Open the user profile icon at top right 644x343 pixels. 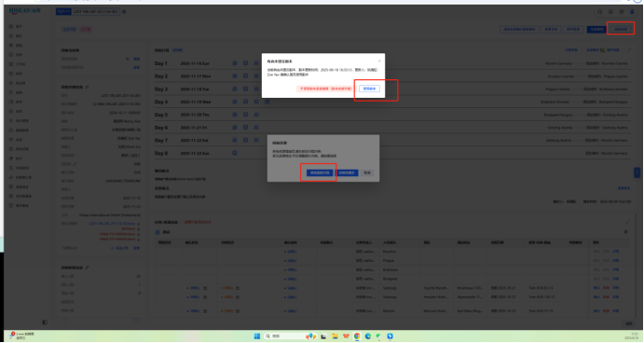point(632,12)
